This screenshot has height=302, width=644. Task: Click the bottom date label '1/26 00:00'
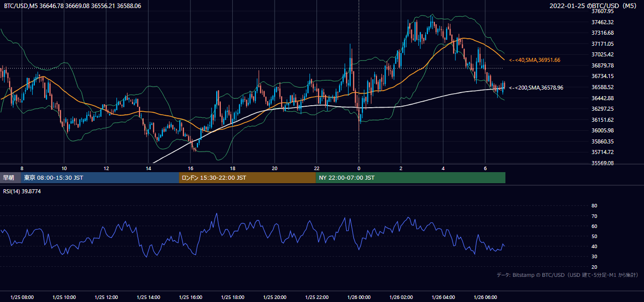(x=359, y=297)
